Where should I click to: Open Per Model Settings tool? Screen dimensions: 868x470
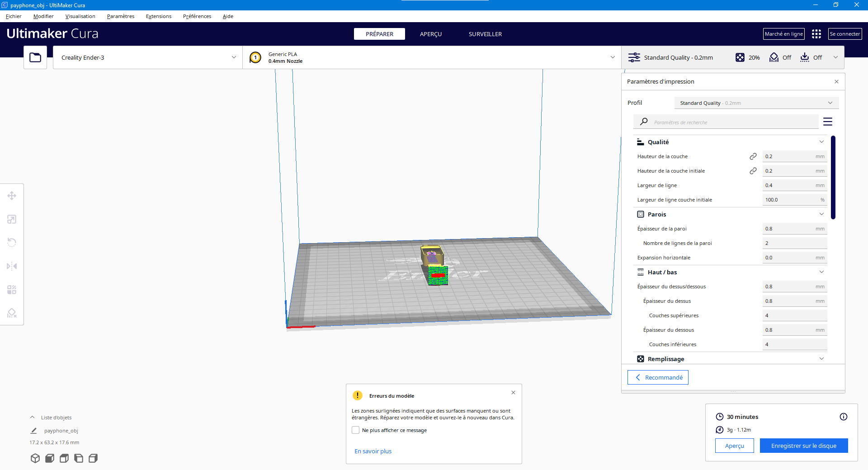click(x=12, y=290)
